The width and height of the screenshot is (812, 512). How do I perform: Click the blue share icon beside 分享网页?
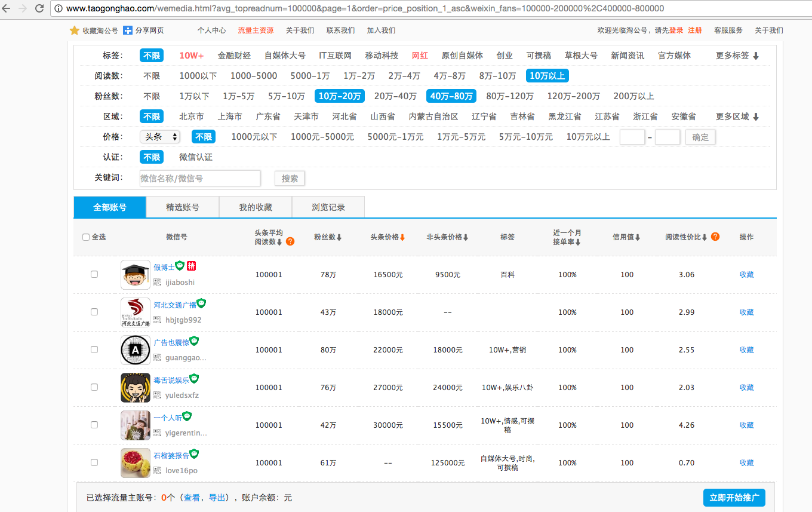coord(128,30)
